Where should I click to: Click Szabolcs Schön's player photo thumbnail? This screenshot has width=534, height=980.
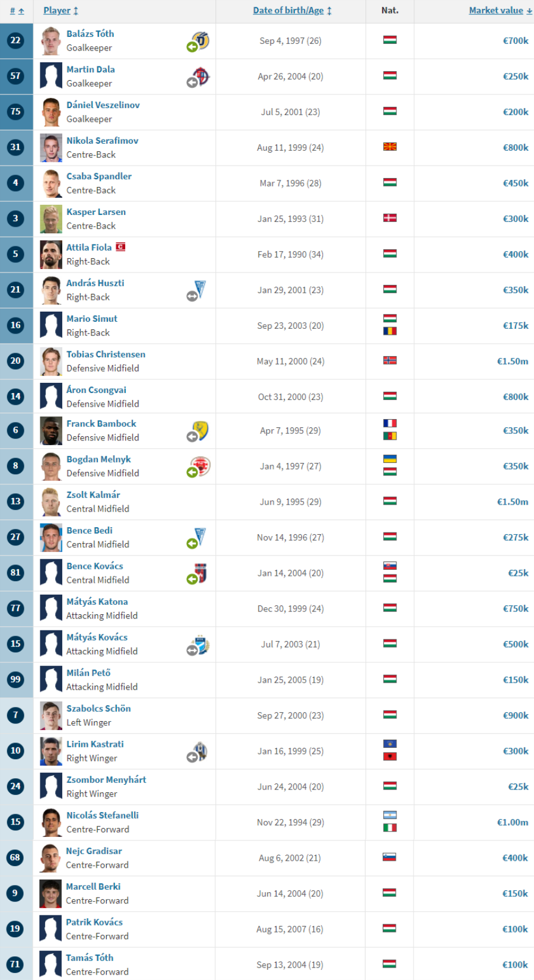pos(51,715)
